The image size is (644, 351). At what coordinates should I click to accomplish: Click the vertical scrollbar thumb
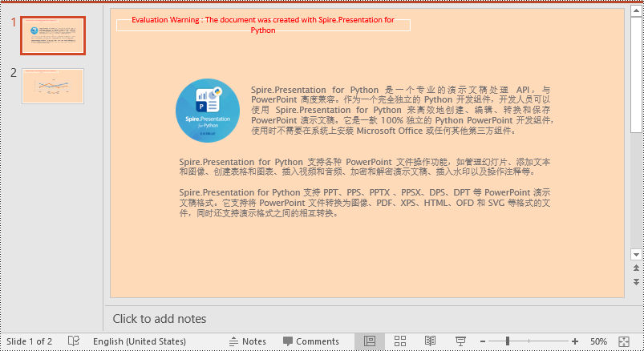click(636, 75)
